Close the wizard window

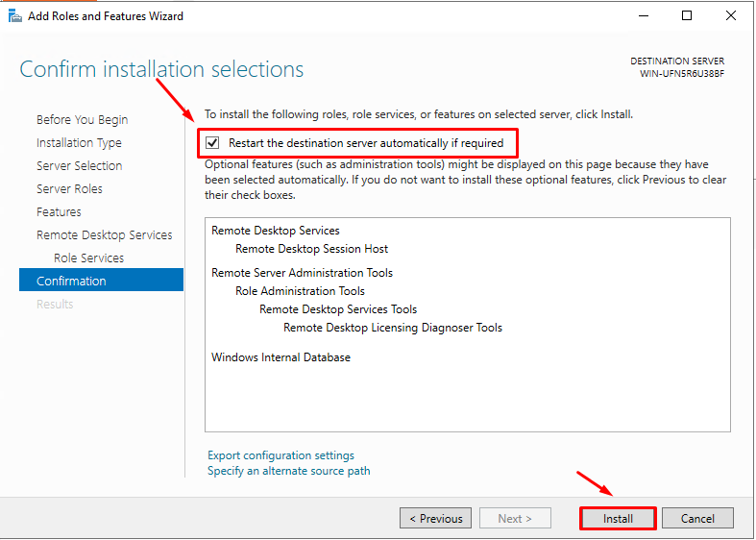coord(731,15)
